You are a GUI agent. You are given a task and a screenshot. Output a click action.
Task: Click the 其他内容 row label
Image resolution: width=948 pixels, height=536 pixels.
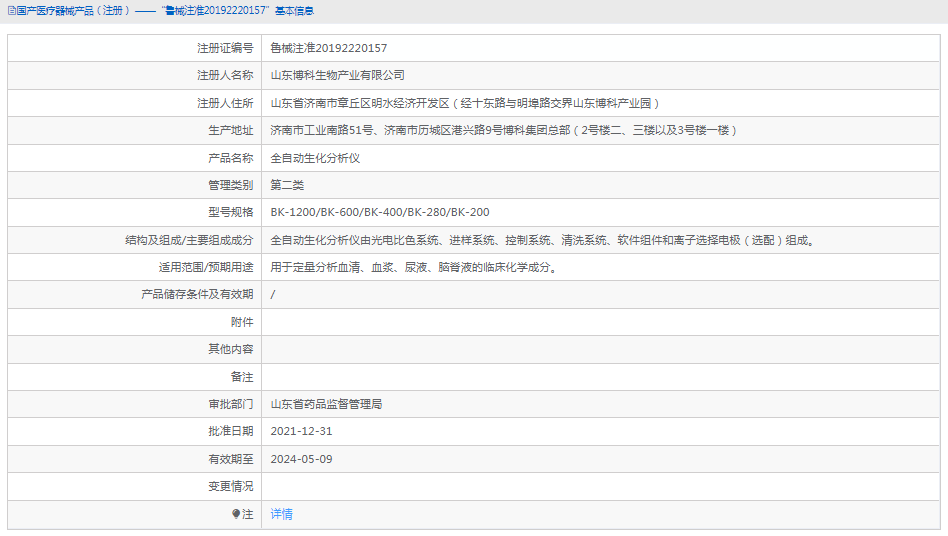230,349
